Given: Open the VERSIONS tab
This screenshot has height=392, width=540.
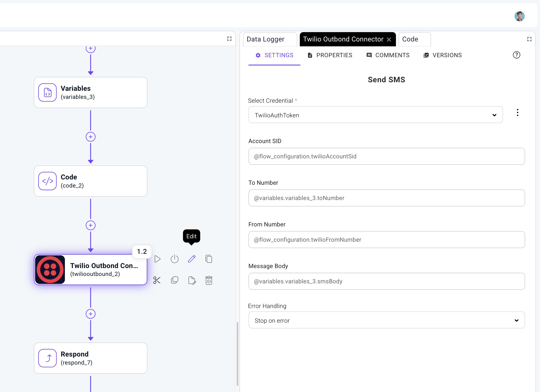Looking at the screenshot, I should [x=443, y=55].
